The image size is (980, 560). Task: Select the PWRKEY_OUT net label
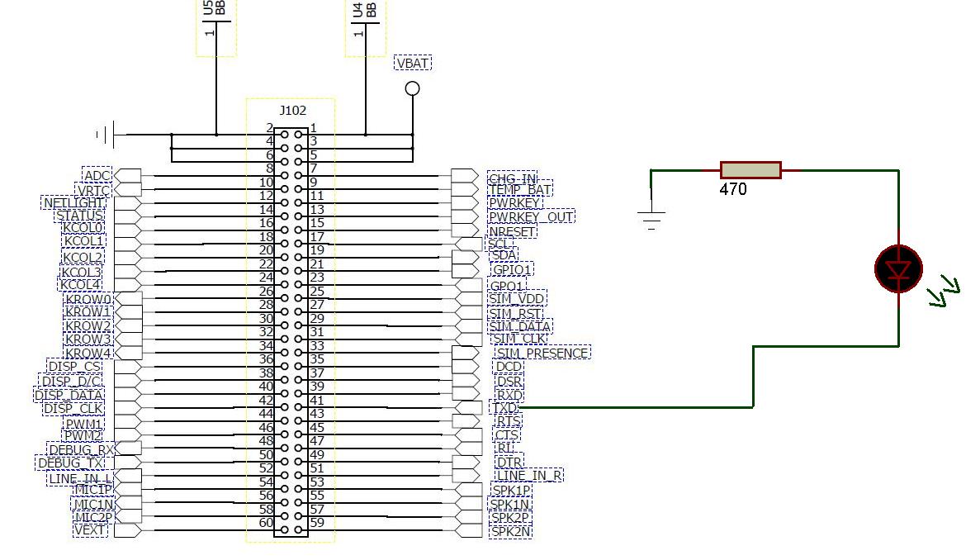531,217
